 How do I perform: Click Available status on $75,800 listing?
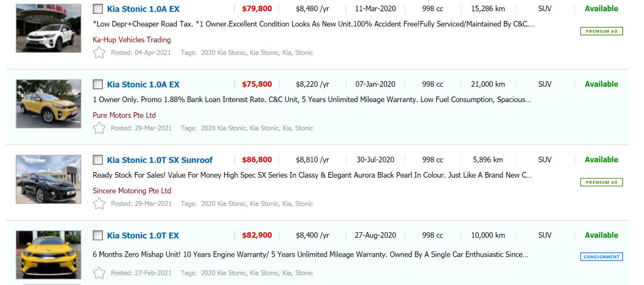tap(601, 84)
